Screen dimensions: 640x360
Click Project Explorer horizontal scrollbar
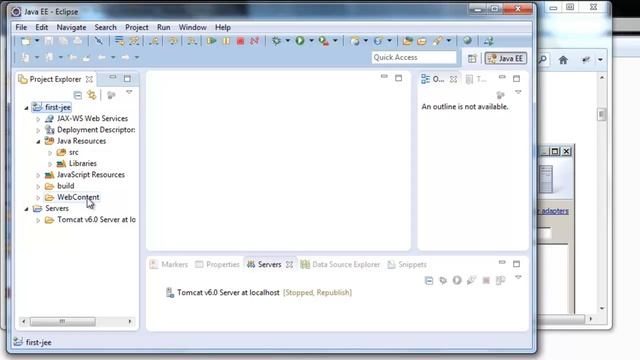(x=63, y=322)
